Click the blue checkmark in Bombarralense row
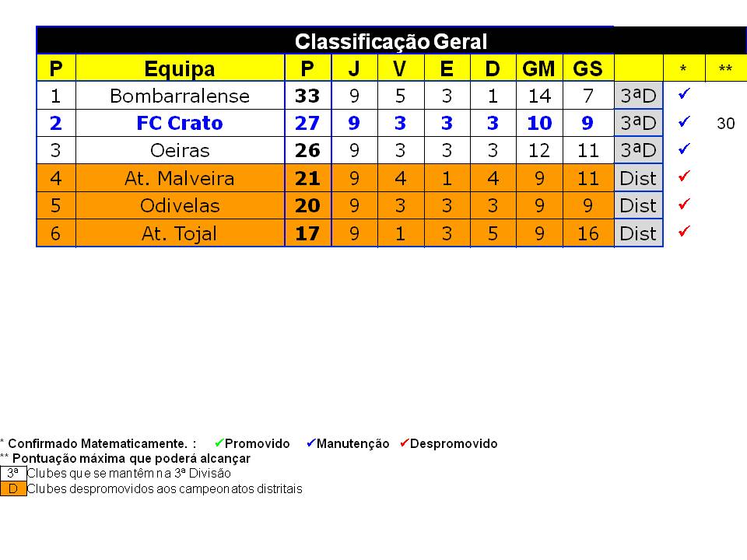 tap(684, 94)
